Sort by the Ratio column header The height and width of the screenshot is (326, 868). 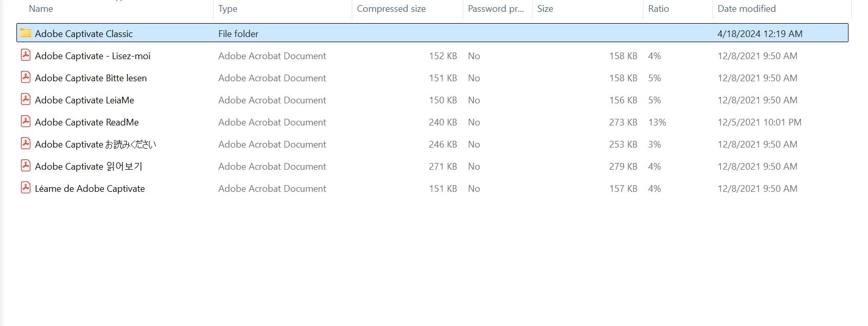tap(658, 9)
